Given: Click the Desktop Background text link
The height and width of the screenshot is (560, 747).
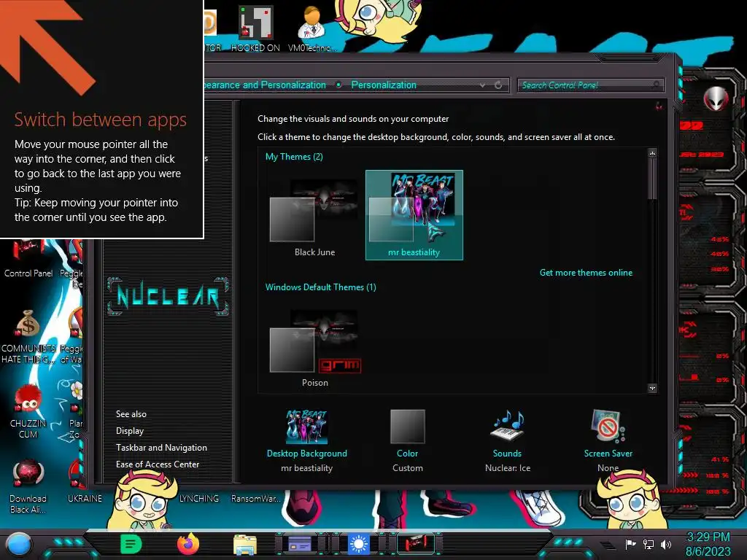Looking at the screenshot, I should coord(307,454).
